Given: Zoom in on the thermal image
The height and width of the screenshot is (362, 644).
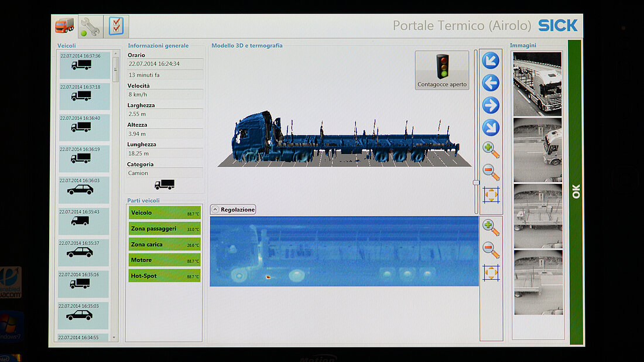Looking at the screenshot, I should (x=491, y=228).
